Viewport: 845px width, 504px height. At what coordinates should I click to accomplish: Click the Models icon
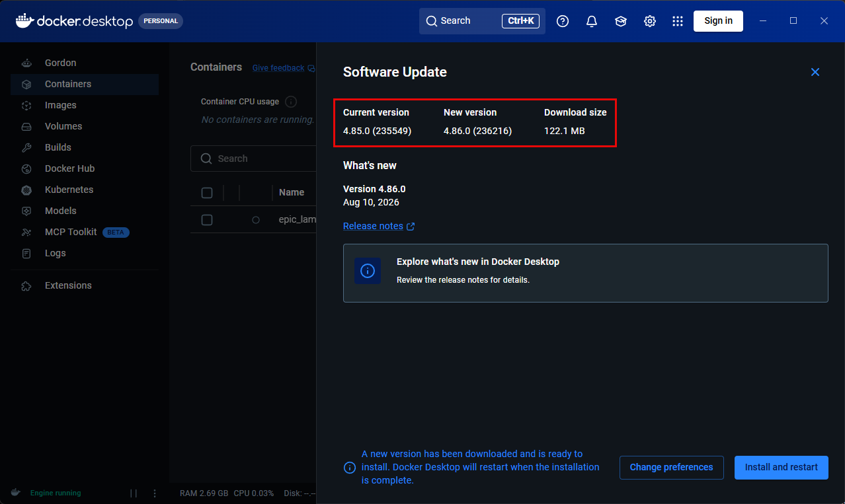26,211
